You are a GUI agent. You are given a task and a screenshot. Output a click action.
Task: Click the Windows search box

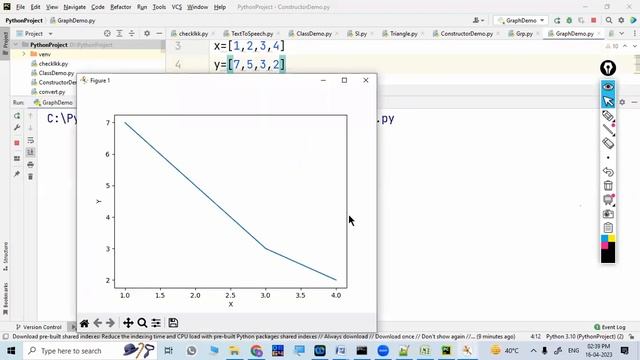(90, 351)
